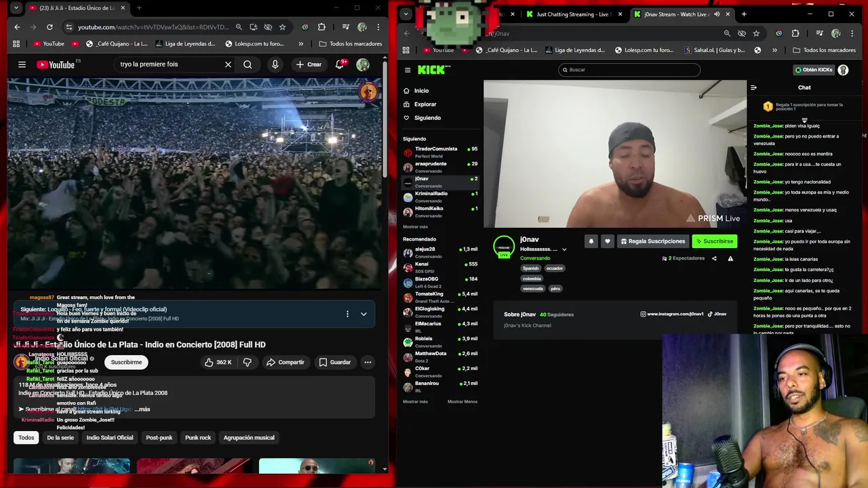Open a new tab in Kick window
The height and width of the screenshot is (488, 868).
point(744,14)
